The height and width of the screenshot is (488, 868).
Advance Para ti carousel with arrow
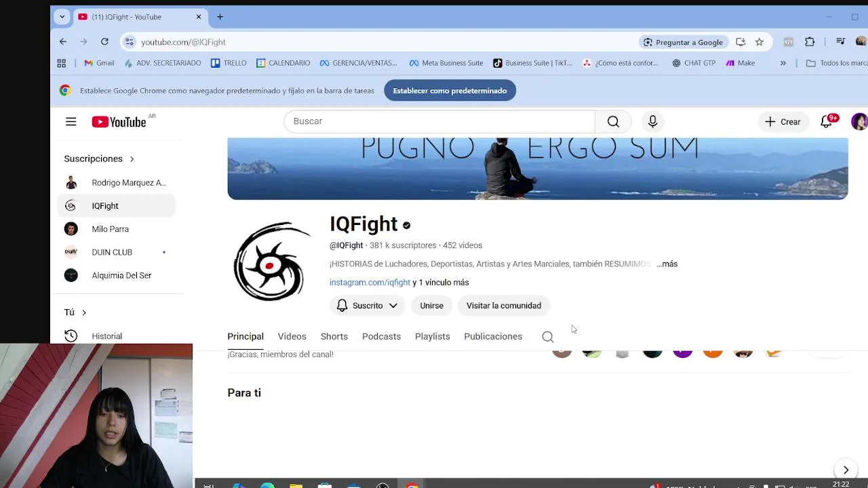point(846,470)
